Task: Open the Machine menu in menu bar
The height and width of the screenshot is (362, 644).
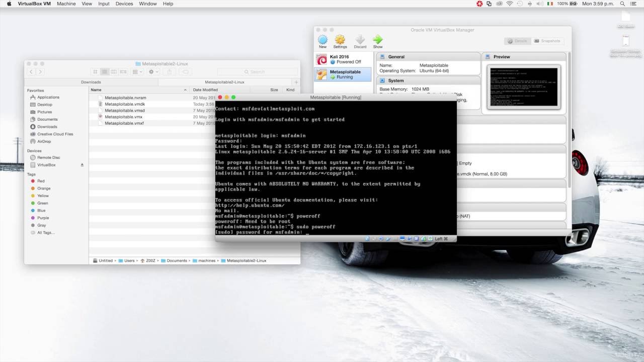Action: pyautogui.click(x=66, y=4)
